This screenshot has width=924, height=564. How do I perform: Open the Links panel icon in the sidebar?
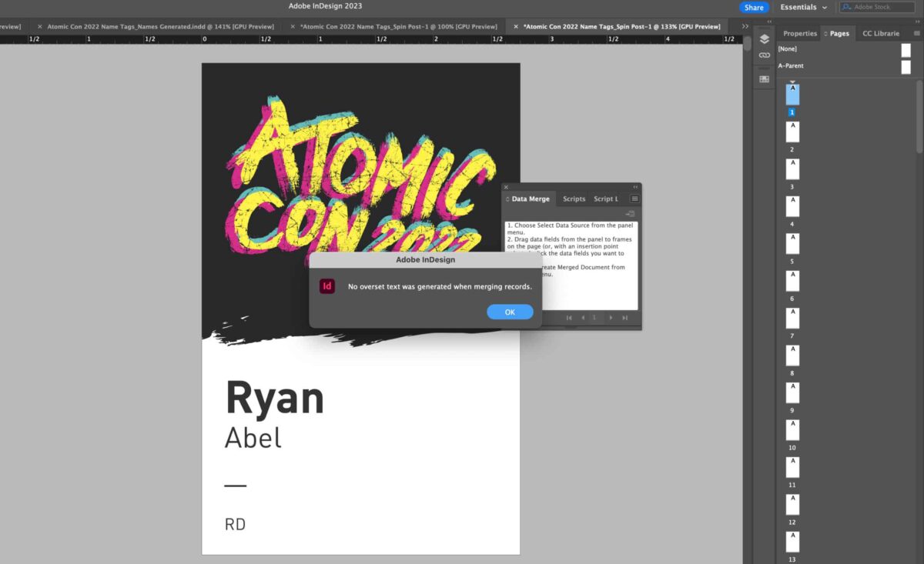click(x=764, y=55)
